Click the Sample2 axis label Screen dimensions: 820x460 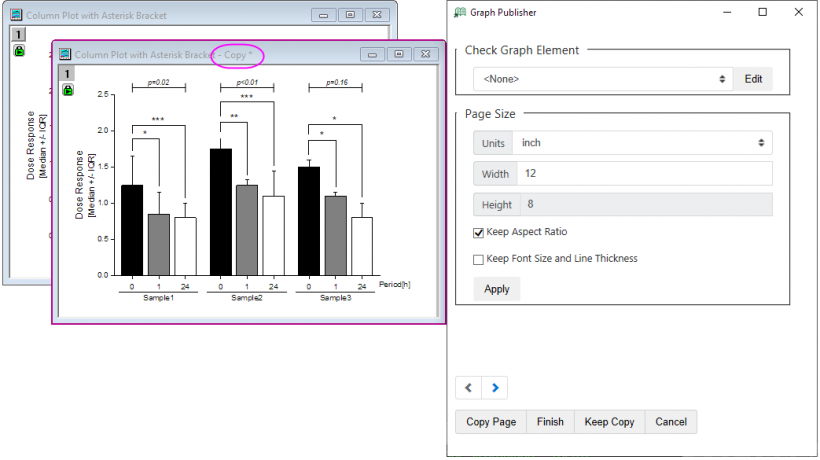247,298
